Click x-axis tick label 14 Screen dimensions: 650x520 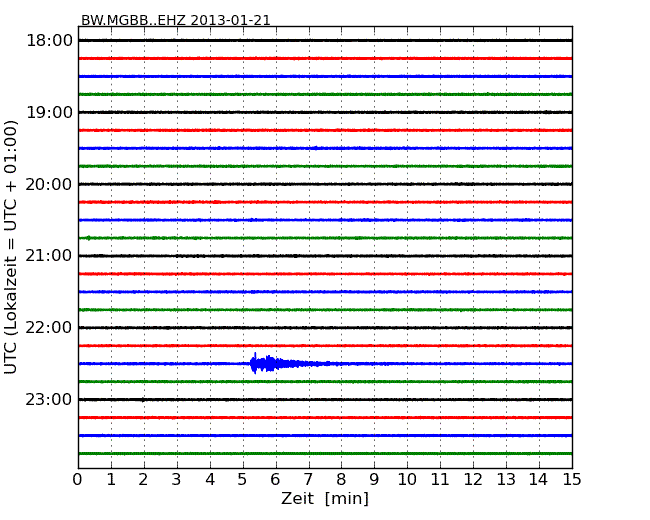538,480
